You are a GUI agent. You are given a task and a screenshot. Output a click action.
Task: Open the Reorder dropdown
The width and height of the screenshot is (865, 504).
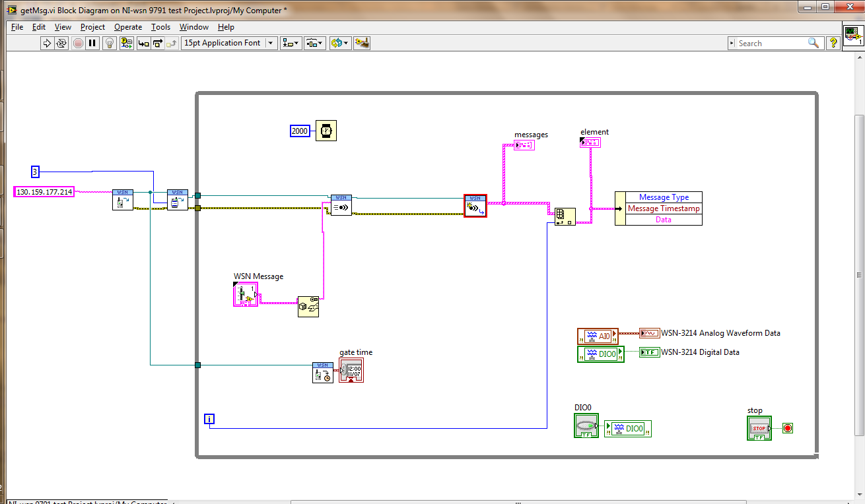340,43
